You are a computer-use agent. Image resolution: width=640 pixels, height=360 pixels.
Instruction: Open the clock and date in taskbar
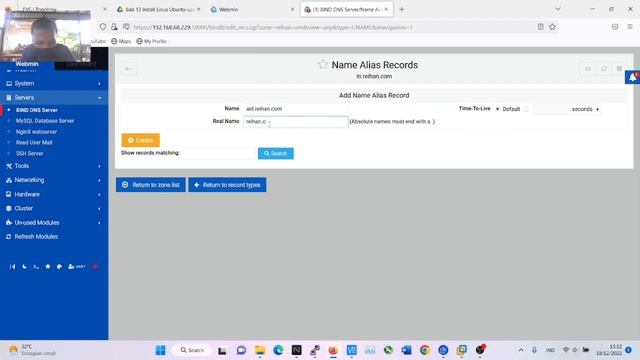pos(609,350)
